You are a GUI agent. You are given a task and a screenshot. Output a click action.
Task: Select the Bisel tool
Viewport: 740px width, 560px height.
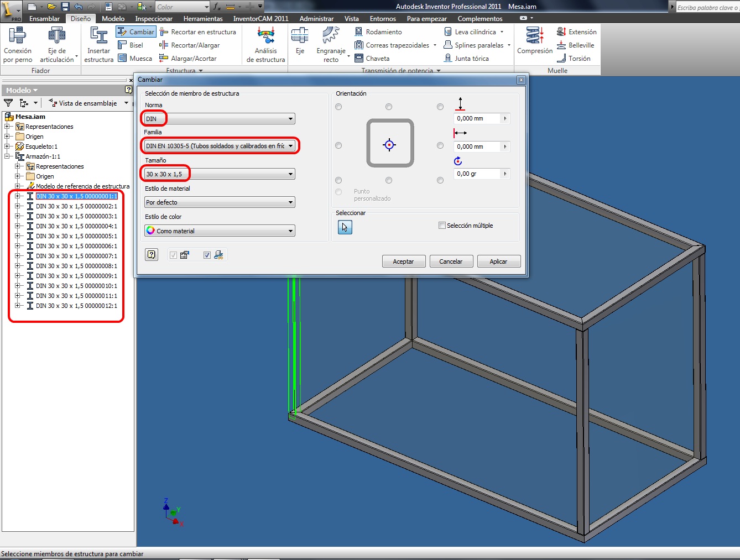click(x=131, y=45)
